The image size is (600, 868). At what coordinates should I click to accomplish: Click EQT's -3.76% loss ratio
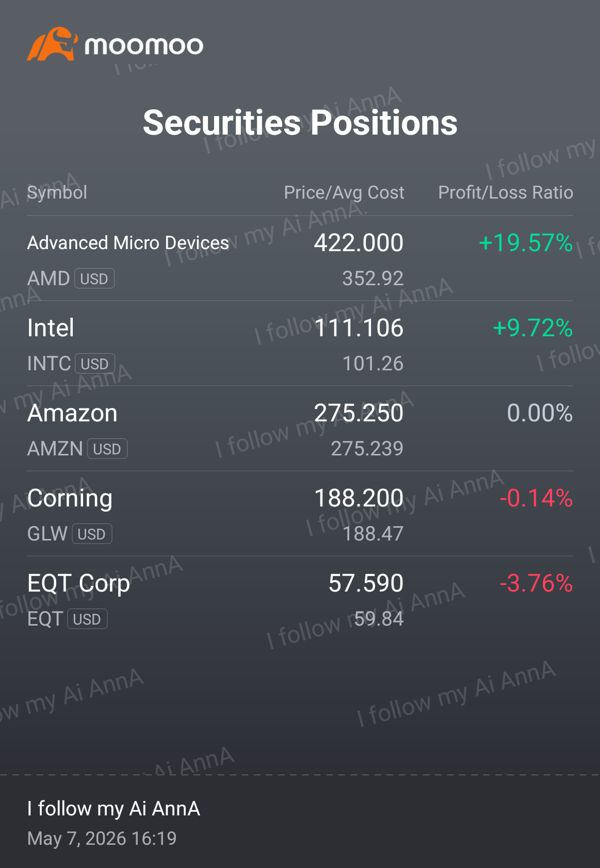click(x=536, y=583)
